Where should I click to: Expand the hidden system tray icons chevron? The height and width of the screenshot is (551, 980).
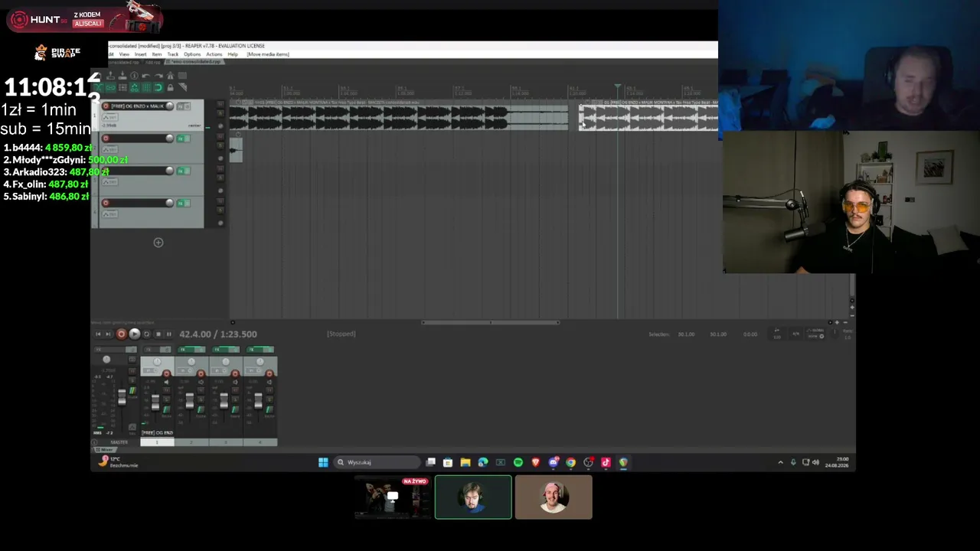[780, 462]
